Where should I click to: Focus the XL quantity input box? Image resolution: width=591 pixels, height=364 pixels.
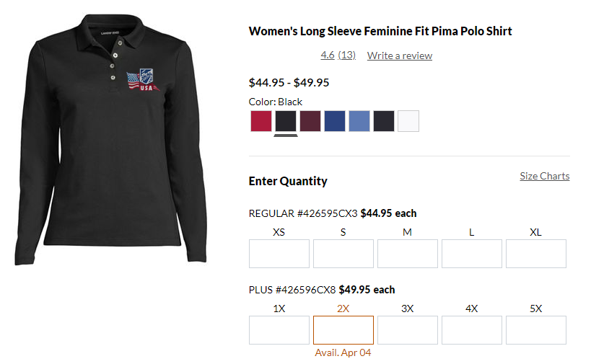[x=536, y=254]
